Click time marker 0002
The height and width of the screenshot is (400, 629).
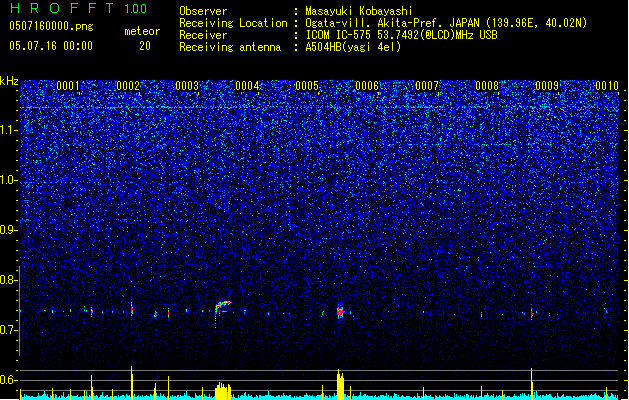[128, 85]
